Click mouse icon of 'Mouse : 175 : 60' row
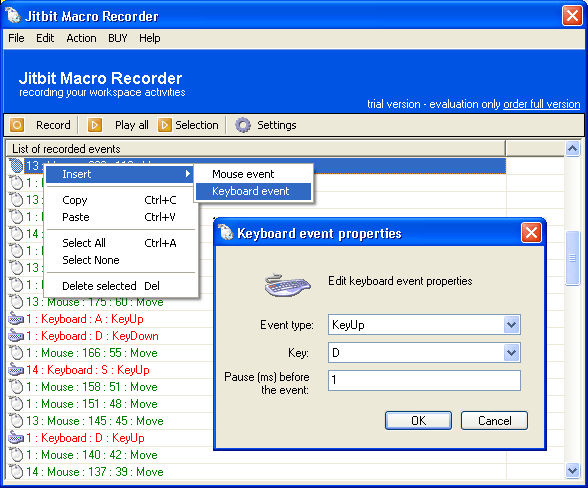The image size is (588, 488). tap(16, 302)
